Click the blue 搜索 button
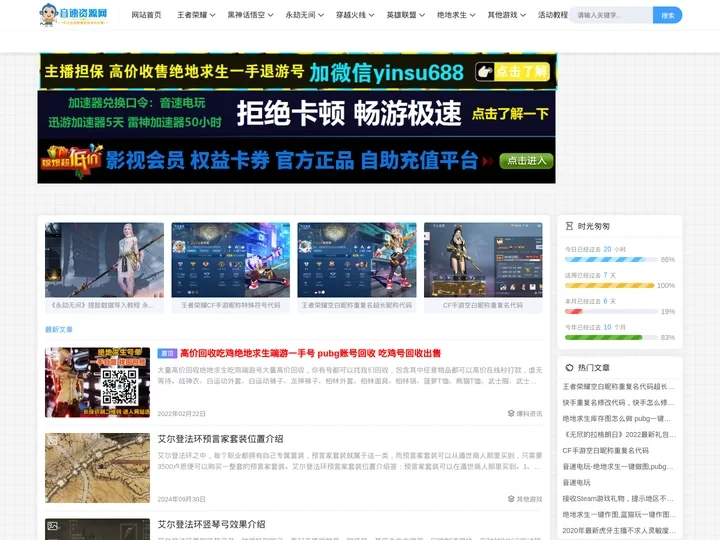 point(668,15)
